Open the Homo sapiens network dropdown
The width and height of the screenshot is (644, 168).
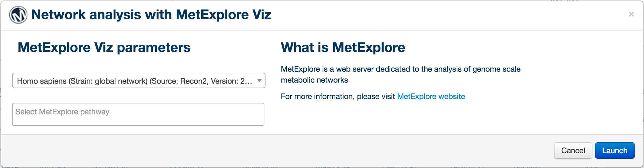tap(139, 80)
